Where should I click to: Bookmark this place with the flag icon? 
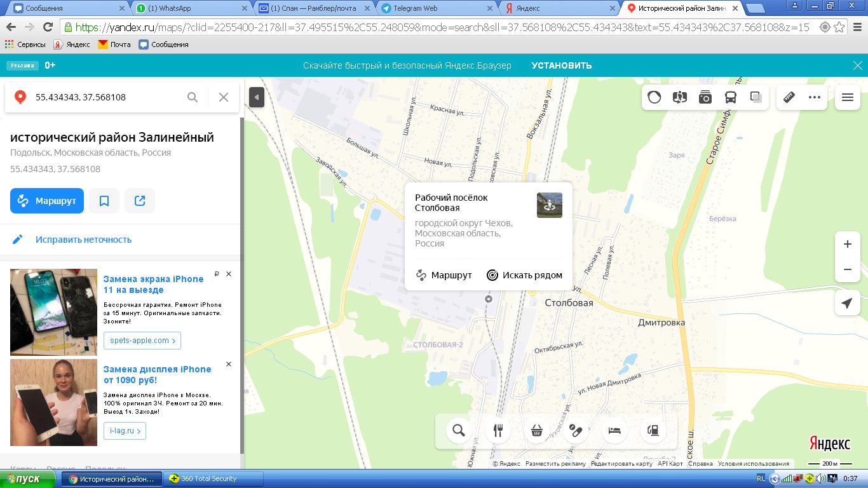tap(104, 201)
